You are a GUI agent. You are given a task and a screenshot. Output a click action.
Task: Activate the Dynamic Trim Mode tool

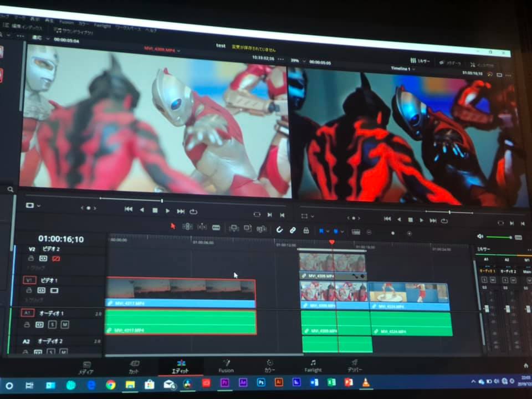pyautogui.click(x=202, y=227)
